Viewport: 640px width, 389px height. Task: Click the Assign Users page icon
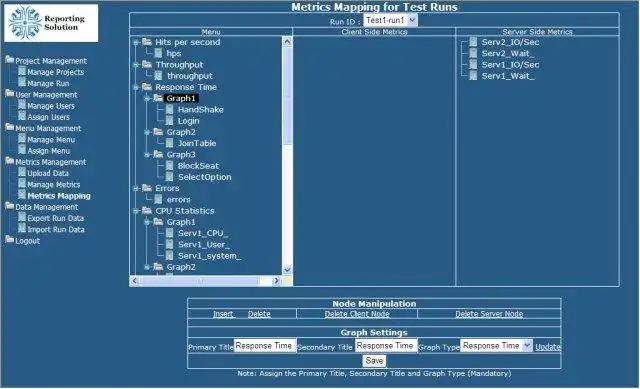click(x=22, y=116)
